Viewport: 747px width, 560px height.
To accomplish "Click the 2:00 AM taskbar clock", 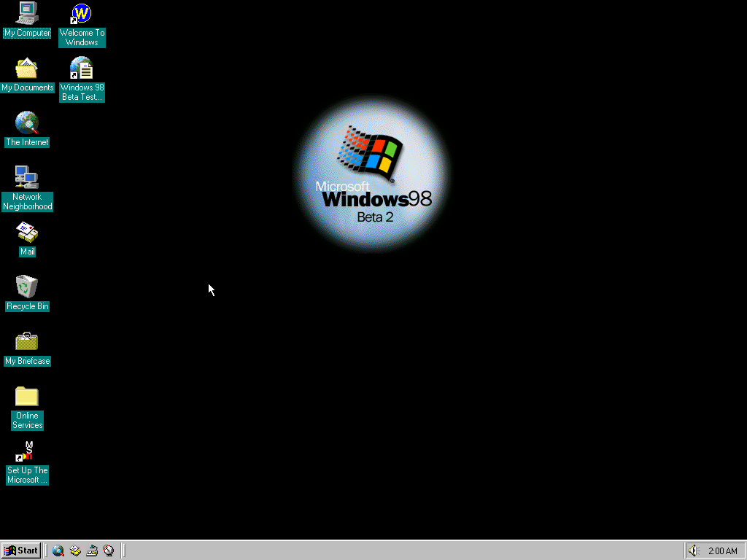I will click(x=722, y=551).
